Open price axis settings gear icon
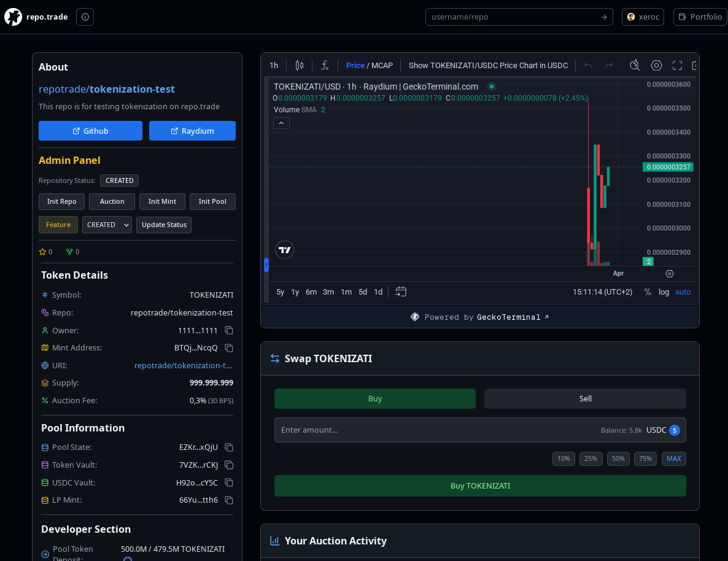Screen dimensions: 728x561 pyautogui.click(x=670, y=274)
